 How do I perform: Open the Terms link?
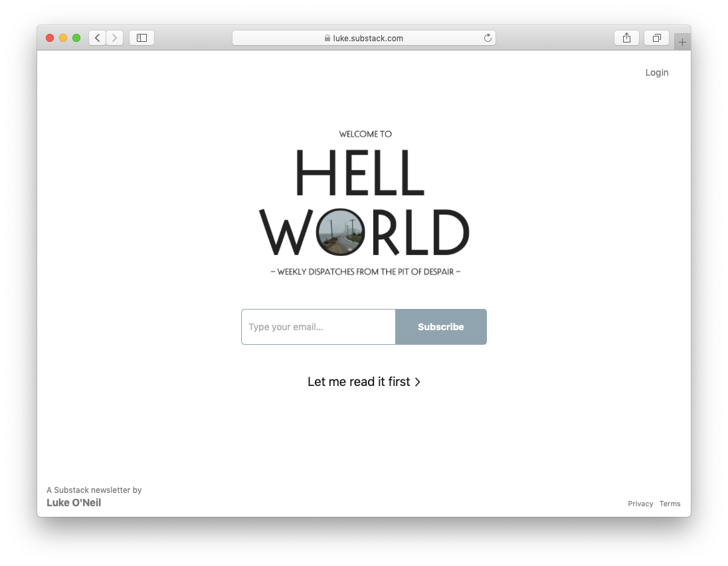click(x=670, y=504)
